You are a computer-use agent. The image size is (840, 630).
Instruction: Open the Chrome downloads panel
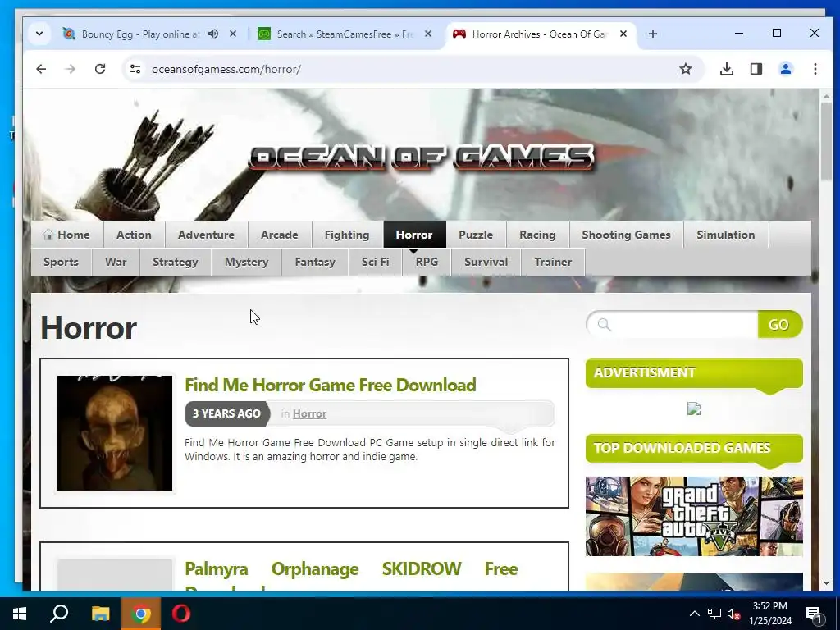pos(727,69)
